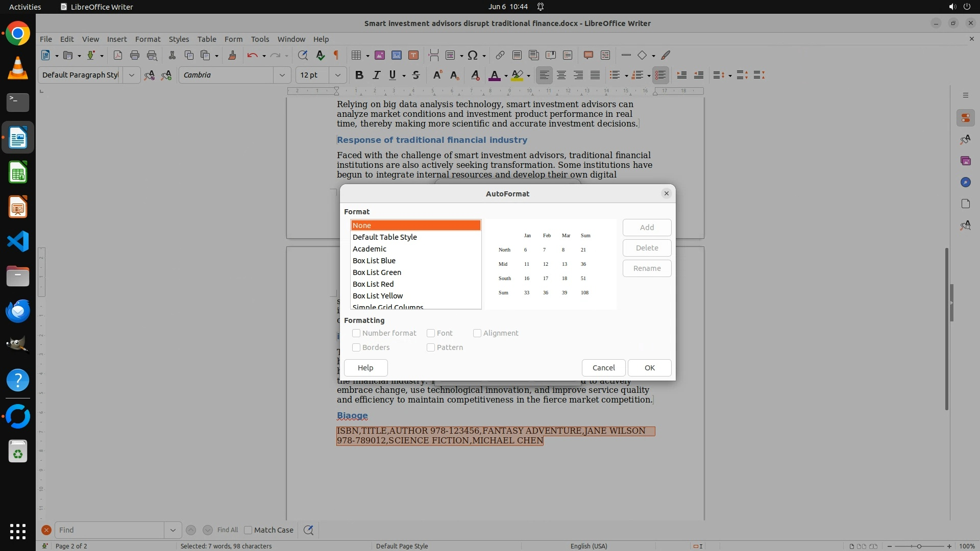Toggle formatting marks pilcrow icon
This screenshot has height=551, width=980.
tap(336, 55)
